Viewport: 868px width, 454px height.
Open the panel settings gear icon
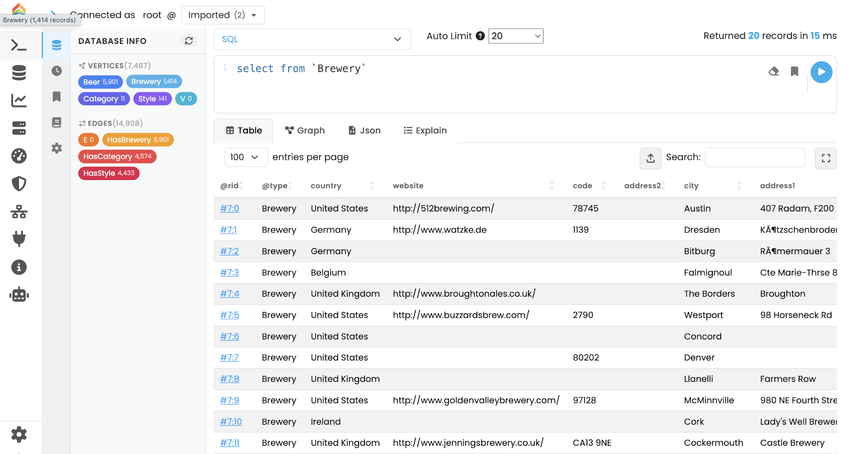56,148
